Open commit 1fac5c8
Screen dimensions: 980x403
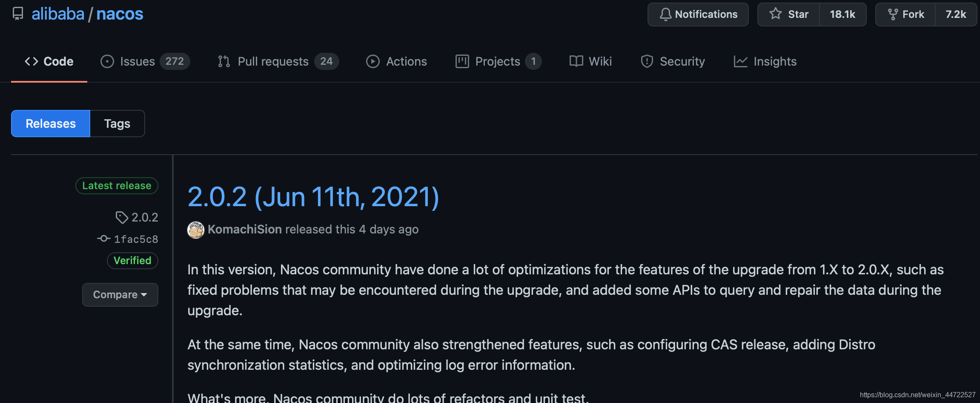point(136,239)
